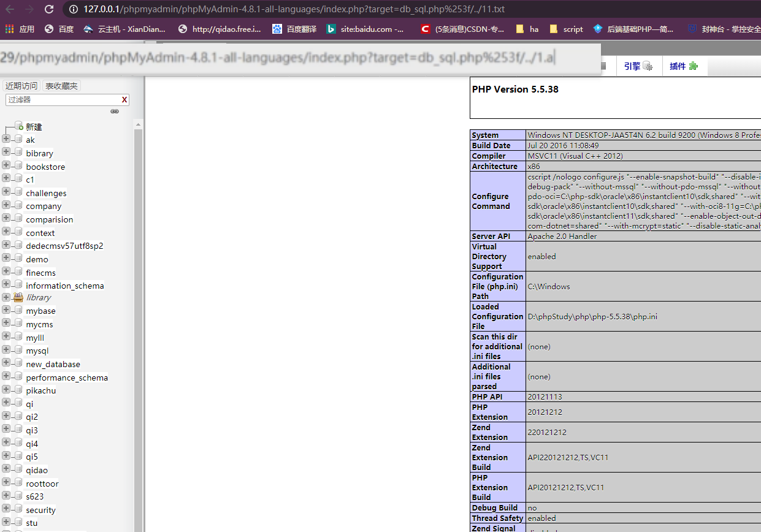Click the database icon beside qi3

pos(18,430)
